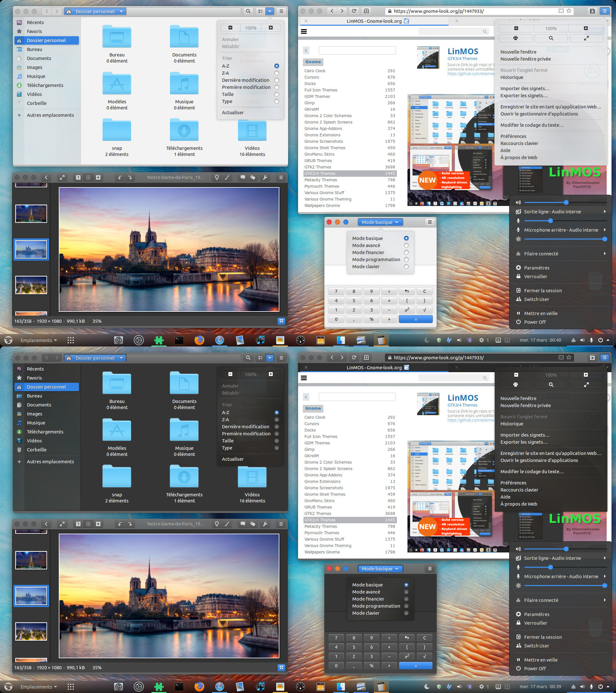Click the search icon in the light-theme file manager

(x=248, y=11)
